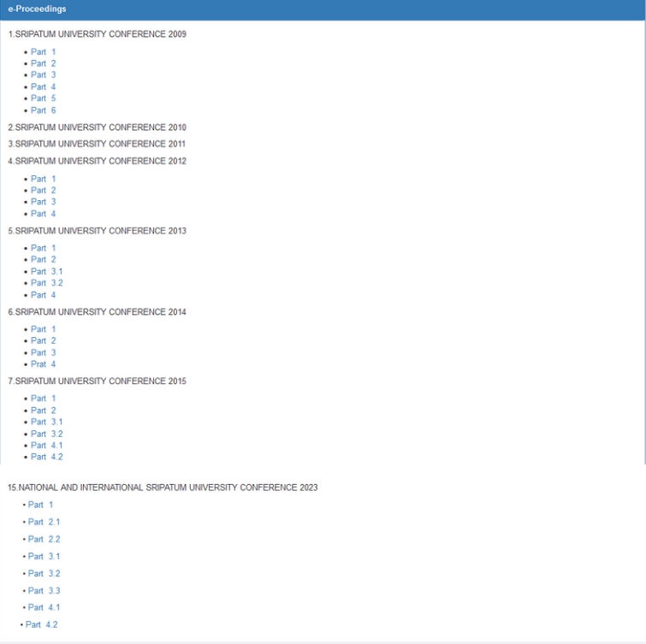Viewport: 646px width, 644px height.
Task: Open Part 2 of Conference 2013
Action: pyautogui.click(x=44, y=259)
